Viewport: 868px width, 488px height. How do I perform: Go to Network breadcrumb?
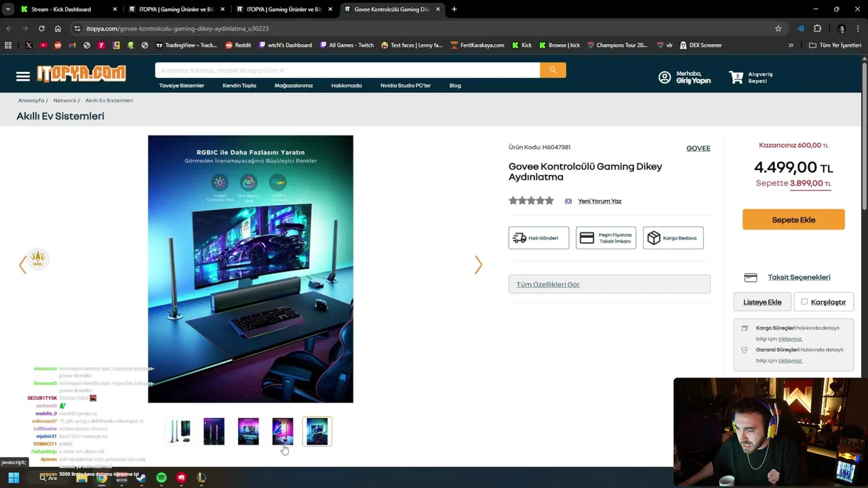(64, 100)
